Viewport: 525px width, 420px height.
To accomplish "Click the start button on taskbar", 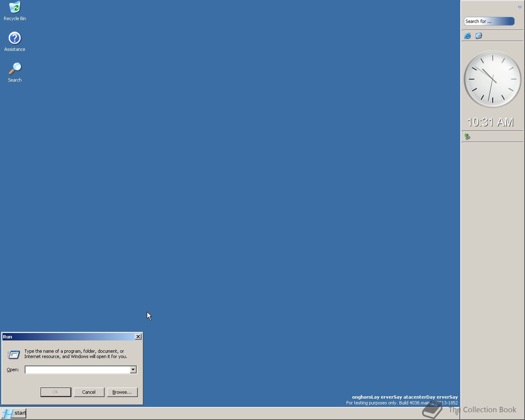I will click(14, 413).
